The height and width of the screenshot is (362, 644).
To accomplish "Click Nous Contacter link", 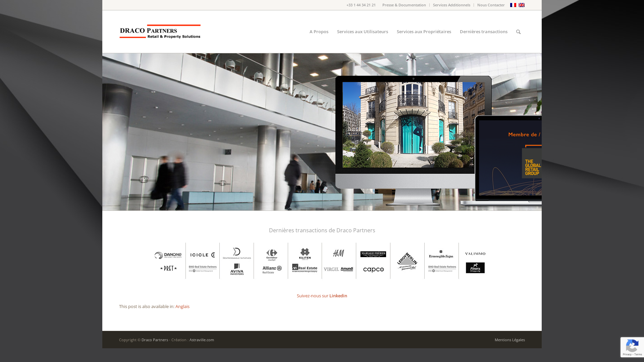I will click(491, 5).
